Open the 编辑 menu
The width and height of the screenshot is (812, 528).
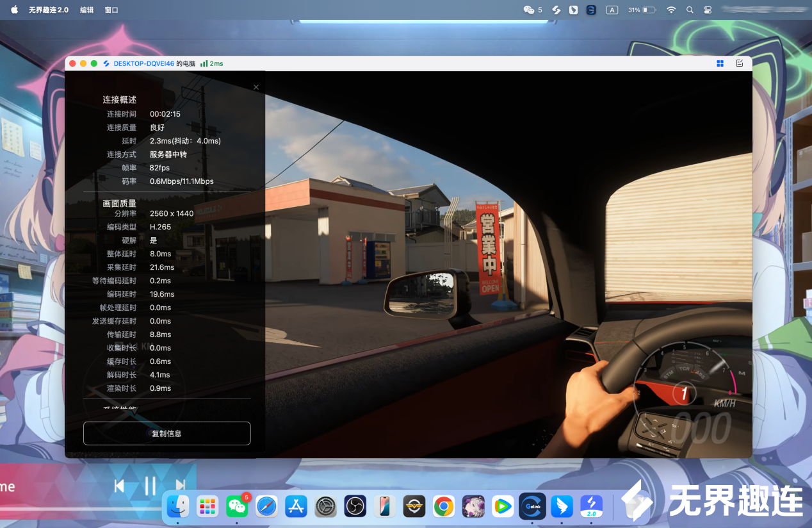[x=86, y=10]
